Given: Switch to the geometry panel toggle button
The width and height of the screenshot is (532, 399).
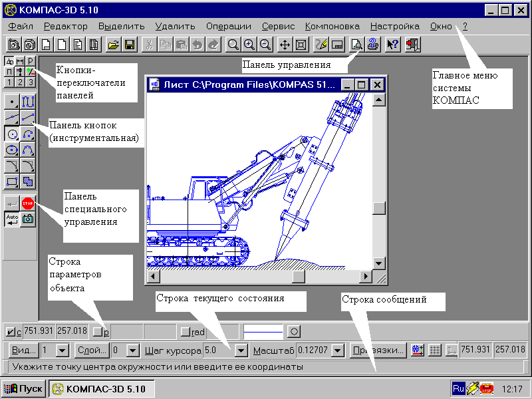Looking at the screenshot, I should coord(9,61).
